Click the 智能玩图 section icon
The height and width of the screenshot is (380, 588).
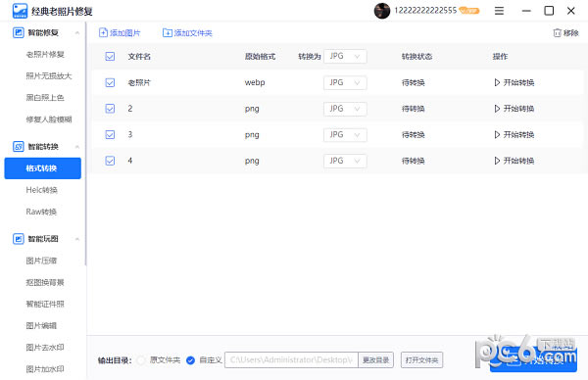click(x=19, y=239)
